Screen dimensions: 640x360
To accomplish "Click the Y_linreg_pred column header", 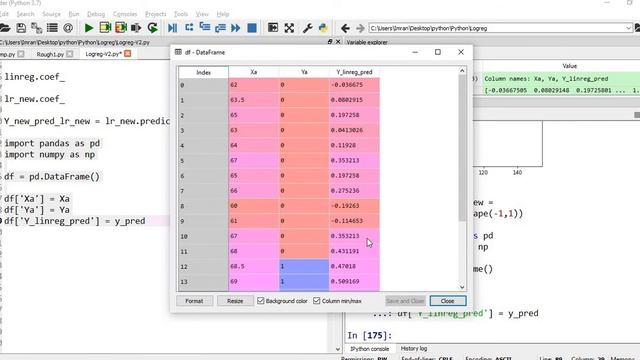I will (354, 72).
